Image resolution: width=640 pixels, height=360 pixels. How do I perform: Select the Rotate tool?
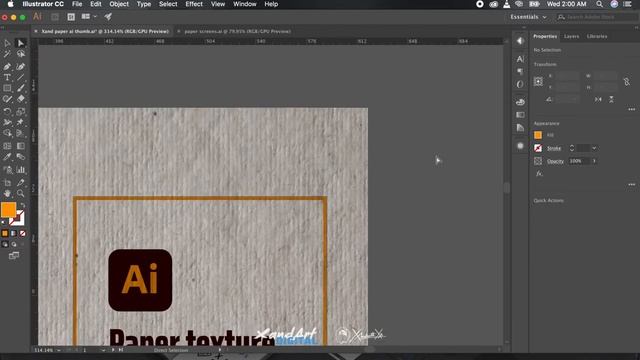click(x=7, y=111)
